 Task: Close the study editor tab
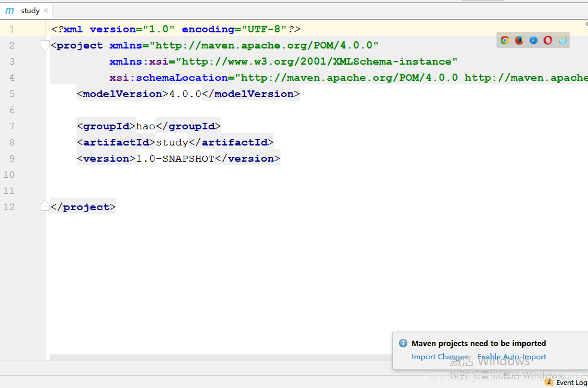pos(45,11)
